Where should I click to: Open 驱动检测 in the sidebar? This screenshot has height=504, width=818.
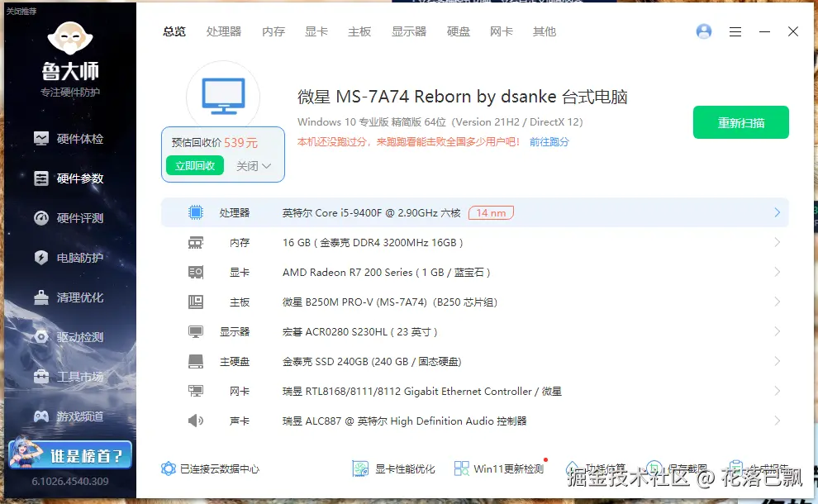point(69,337)
